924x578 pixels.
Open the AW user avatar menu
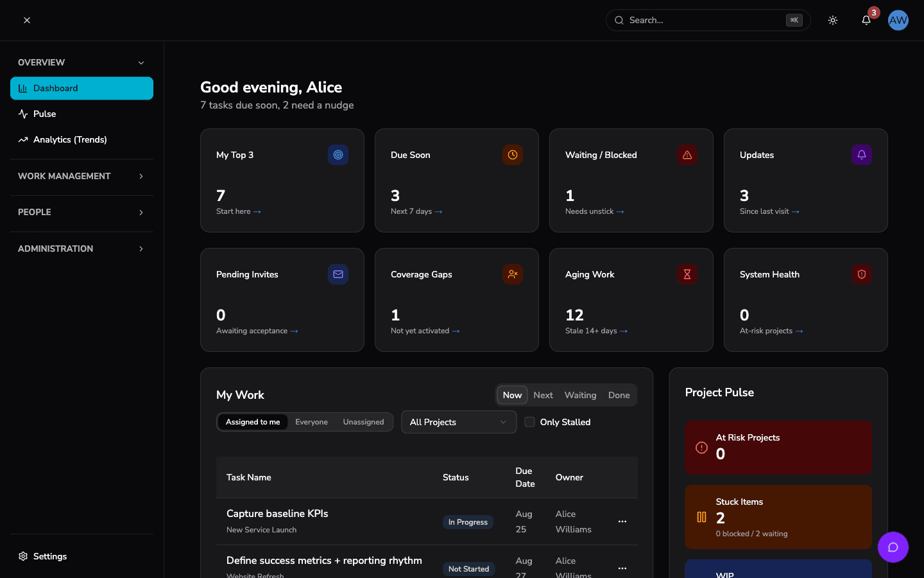[x=898, y=21]
